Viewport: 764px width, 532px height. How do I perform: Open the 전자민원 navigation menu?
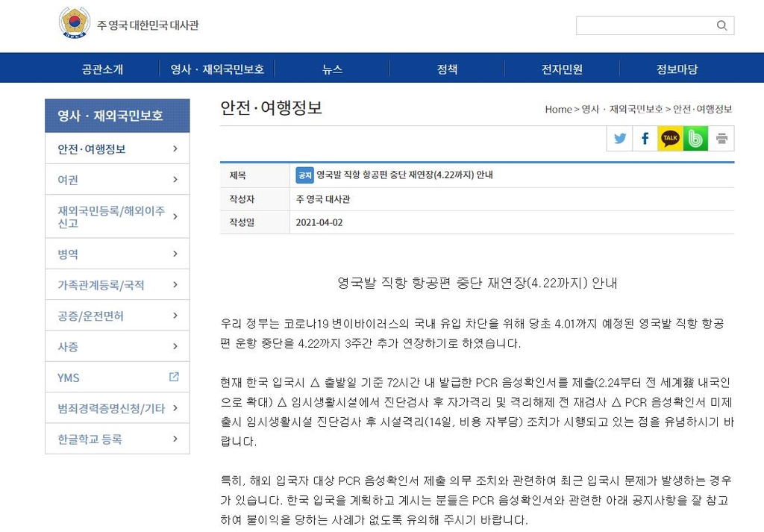point(562,69)
